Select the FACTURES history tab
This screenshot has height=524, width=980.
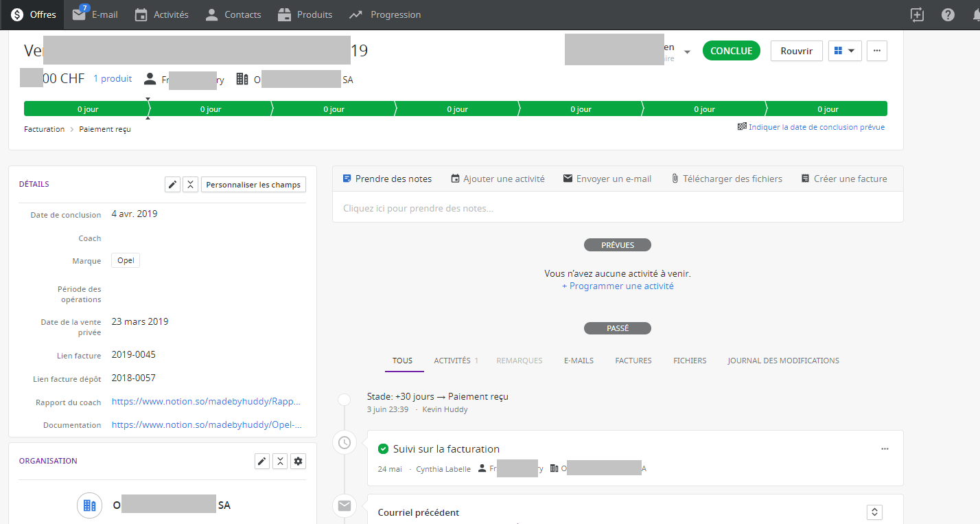(x=633, y=361)
